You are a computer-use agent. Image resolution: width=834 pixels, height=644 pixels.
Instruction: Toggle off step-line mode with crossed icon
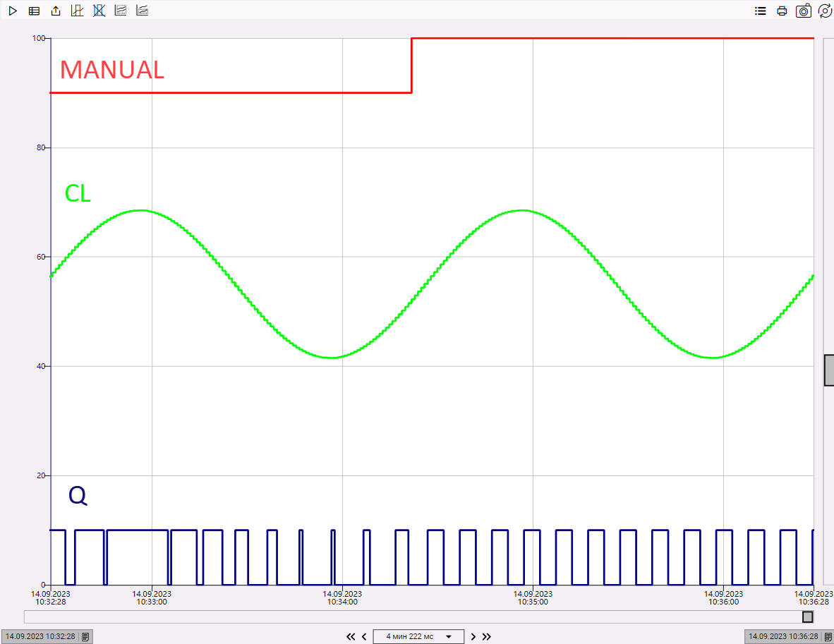click(x=99, y=11)
